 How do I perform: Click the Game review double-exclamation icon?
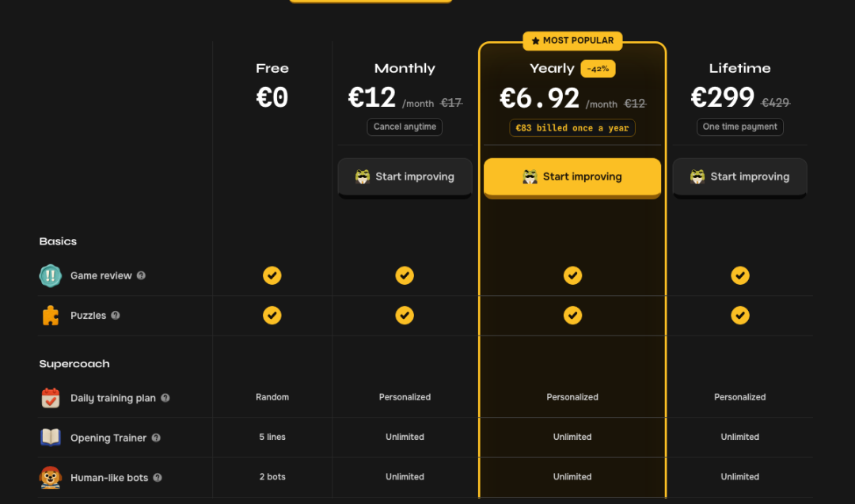pos(50,275)
